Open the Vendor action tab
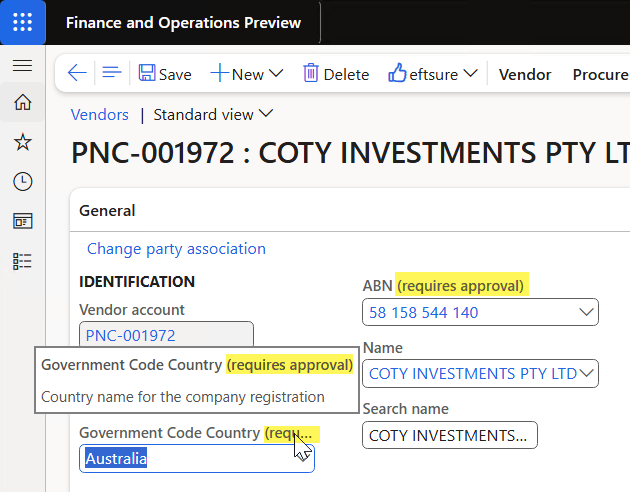Screen dimensions: 630x492 (525, 75)
